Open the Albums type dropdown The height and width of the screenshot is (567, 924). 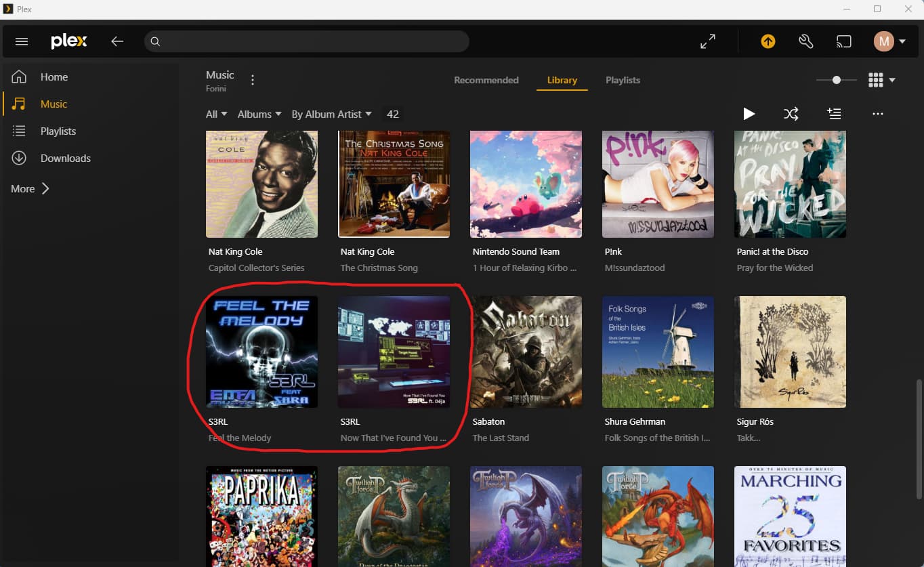[x=259, y=114]
